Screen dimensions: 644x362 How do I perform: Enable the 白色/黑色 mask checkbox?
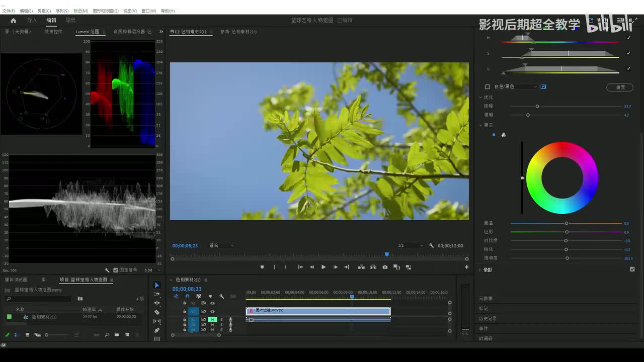pyautogui.click(x=487, y=87)
